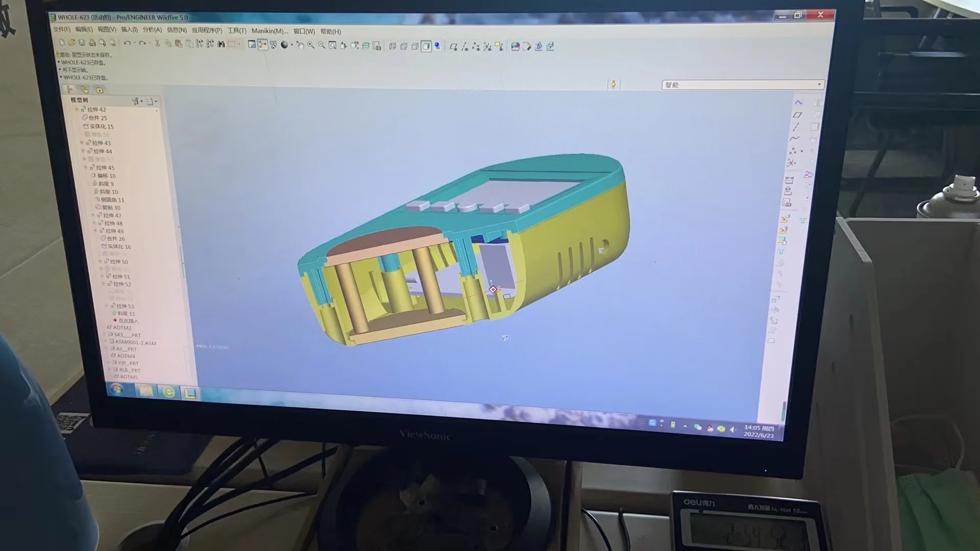Viewport: 980px width, 551px height.
Task: Open the 工具(T) menu
Action: (x=236, y=31)
